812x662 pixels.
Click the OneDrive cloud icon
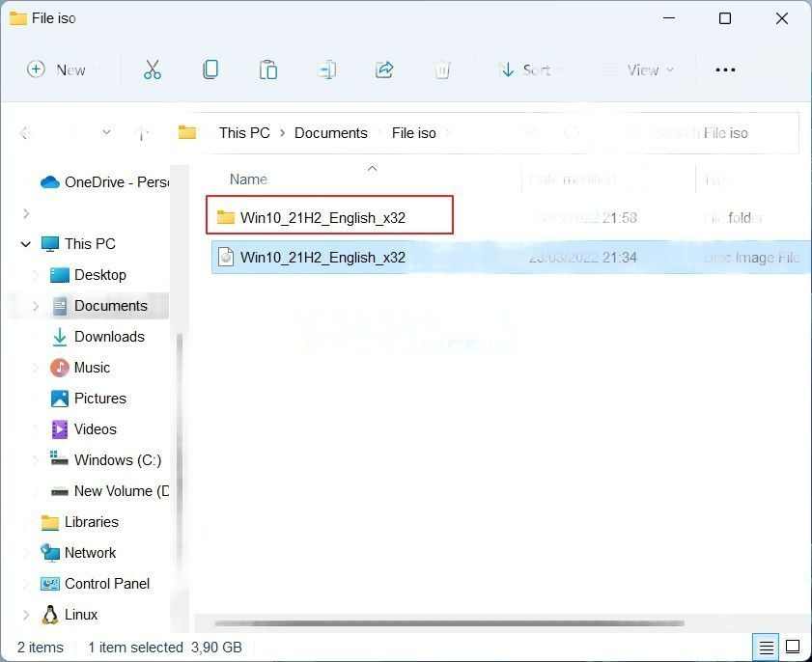49,182
